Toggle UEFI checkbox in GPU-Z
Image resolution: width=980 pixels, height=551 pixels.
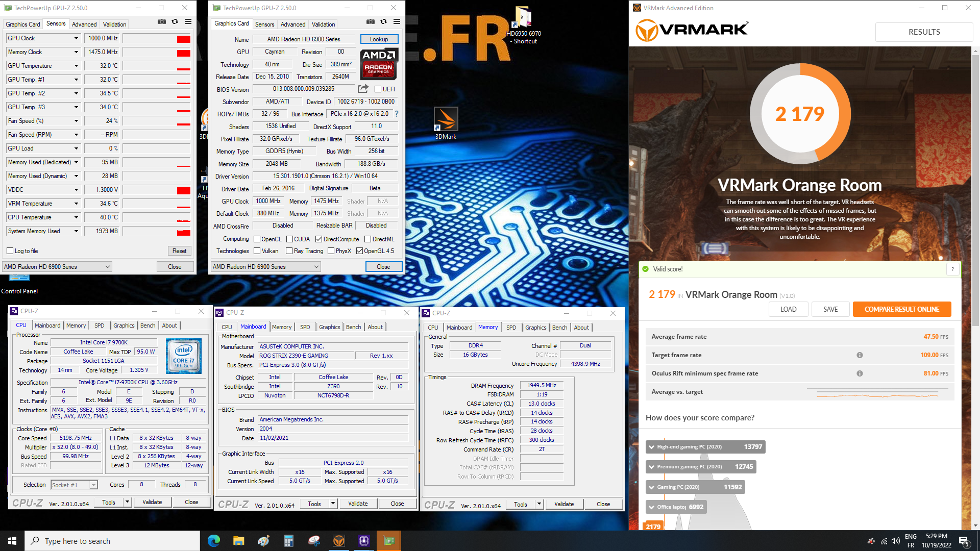(x=378, y=89)
